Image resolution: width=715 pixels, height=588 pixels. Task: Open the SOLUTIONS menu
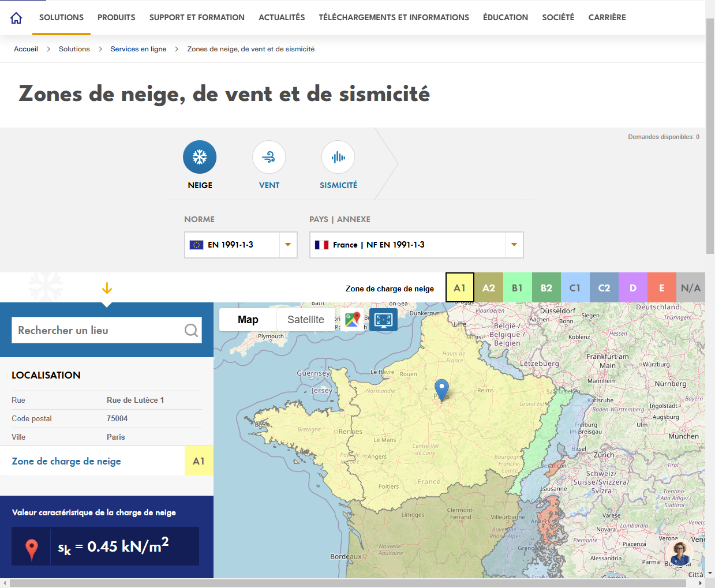click(61, 17)
